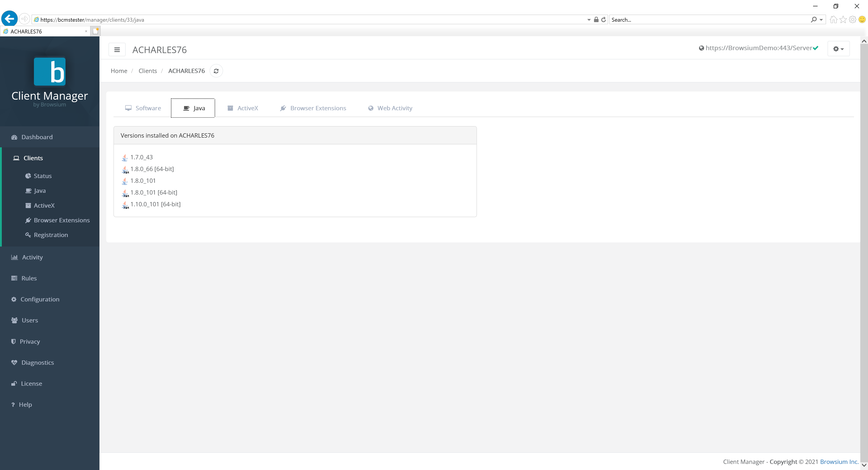Open the Dashboard from the sidebar
The image size is (868, 470).
37,137
